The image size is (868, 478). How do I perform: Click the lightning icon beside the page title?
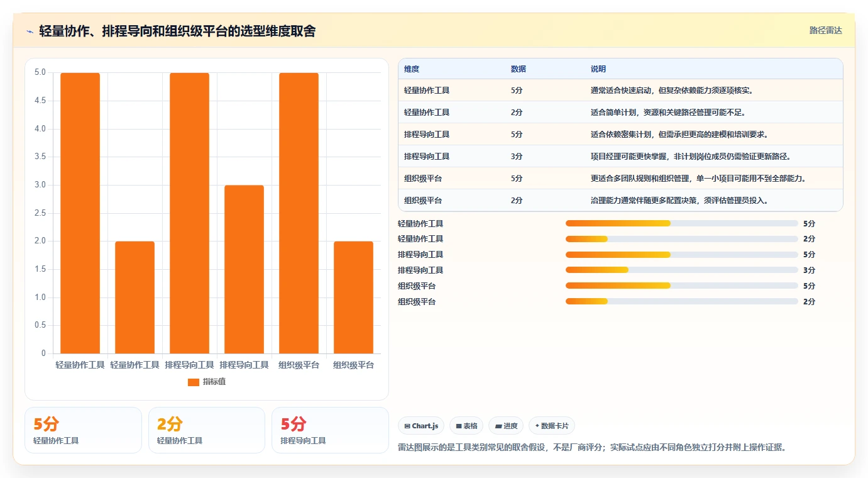(30, 31)
